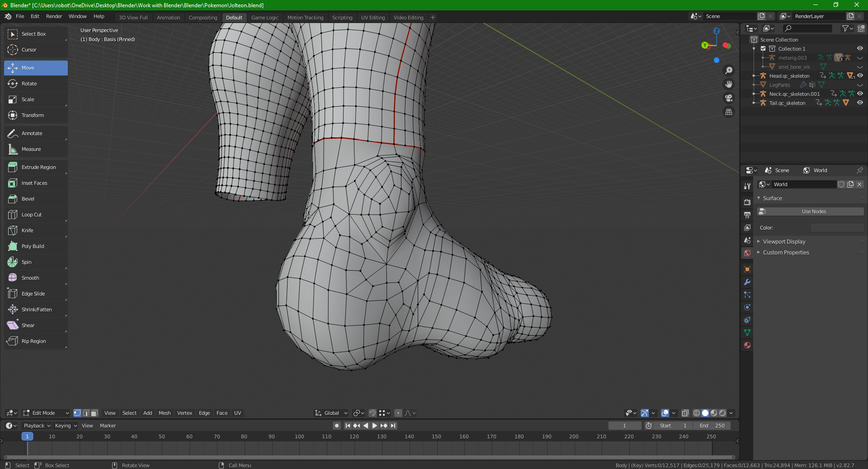The height and width of the screenshot is (469, 868).
Task: Pick the Scale tool
Action: coord(36,99)
